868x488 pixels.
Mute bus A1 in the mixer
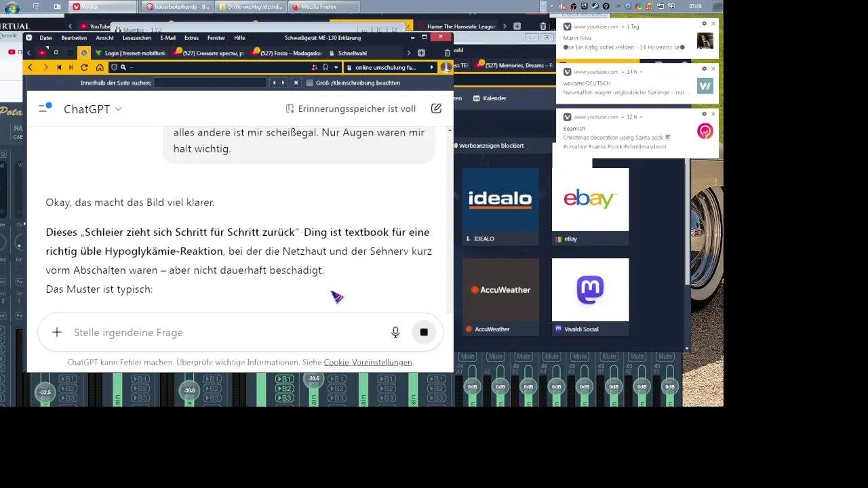(x=467, y=357)
